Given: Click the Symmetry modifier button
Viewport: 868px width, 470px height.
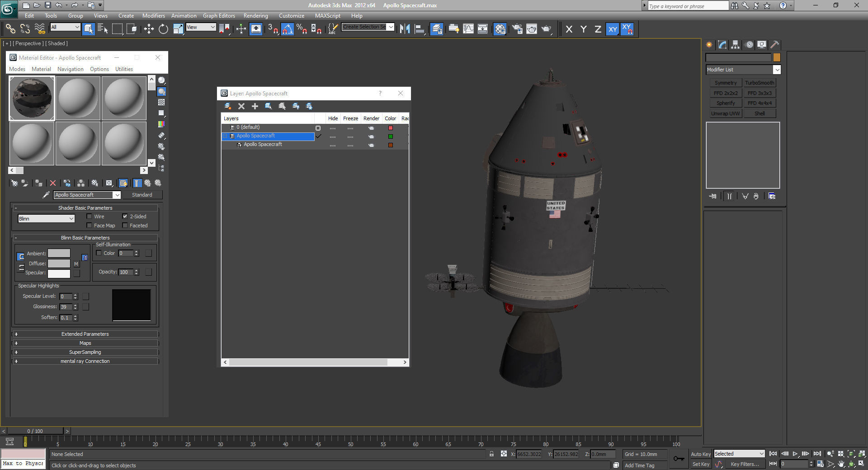Looking at the screenshot, I should [x=725, y=83].
